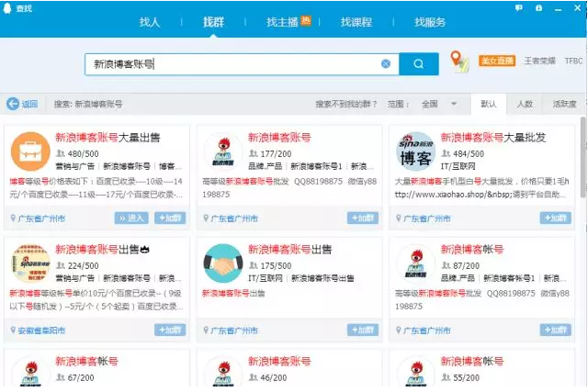This screenshot has height=392, width=588.
Task: Open group title 新浪博客账号大量出售
Action: (108, 138)
